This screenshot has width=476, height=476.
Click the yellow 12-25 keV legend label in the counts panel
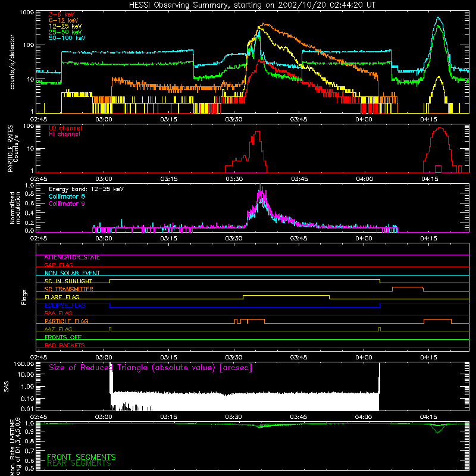pos(65,26)
